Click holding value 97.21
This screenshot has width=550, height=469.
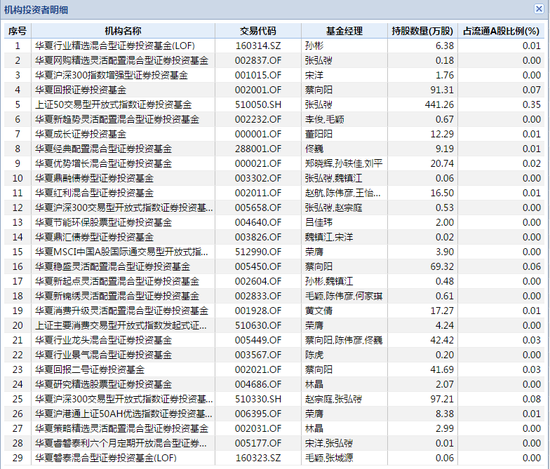442,400
